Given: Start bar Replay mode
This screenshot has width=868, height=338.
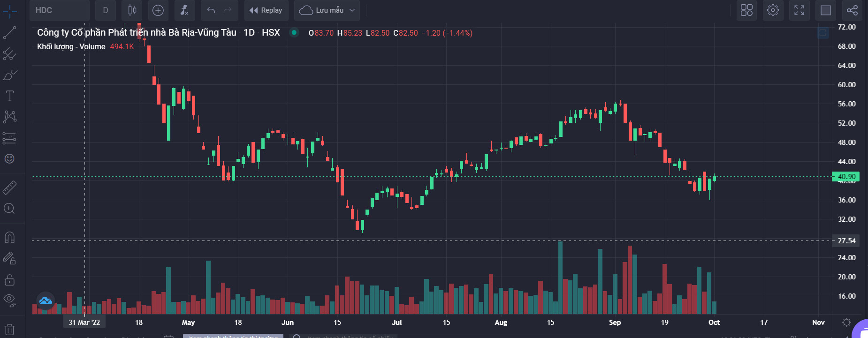Looking at the screenshot, I should point(266,10).
